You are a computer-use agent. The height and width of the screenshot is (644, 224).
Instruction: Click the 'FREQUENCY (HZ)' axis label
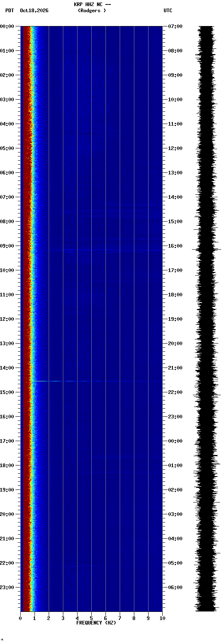pos(96,623)
